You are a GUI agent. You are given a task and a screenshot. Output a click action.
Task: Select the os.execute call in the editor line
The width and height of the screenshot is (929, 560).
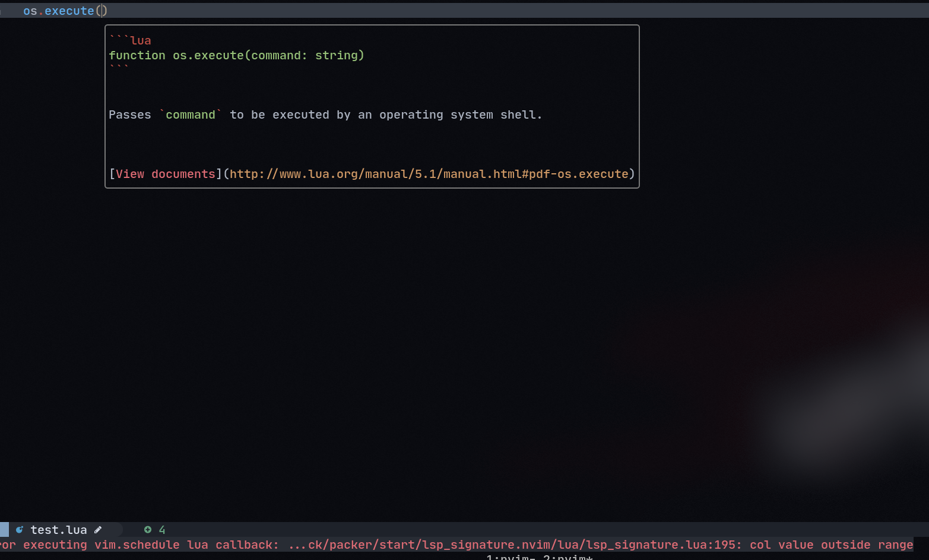[x=59, y=11]
